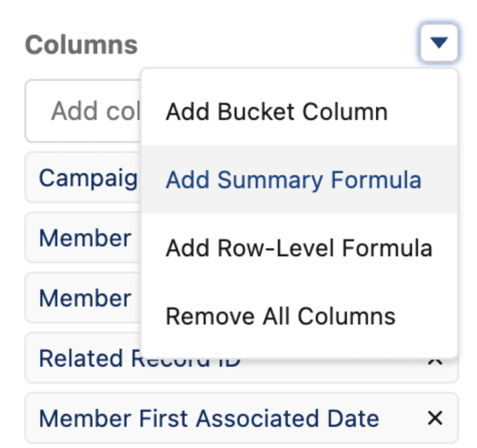Image resolution: width=477 pixels, height=448 pixels.
Task: Select Member First Associated Date pill
Action: point(241,418)
